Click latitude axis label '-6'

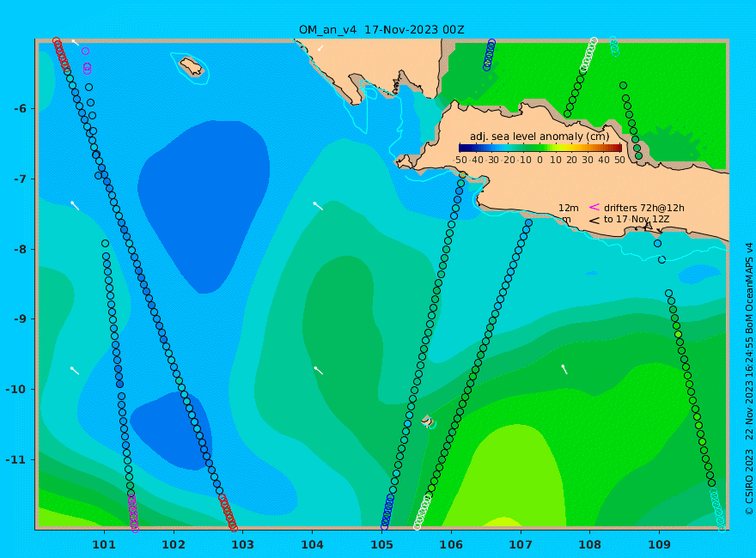point(20,108)
